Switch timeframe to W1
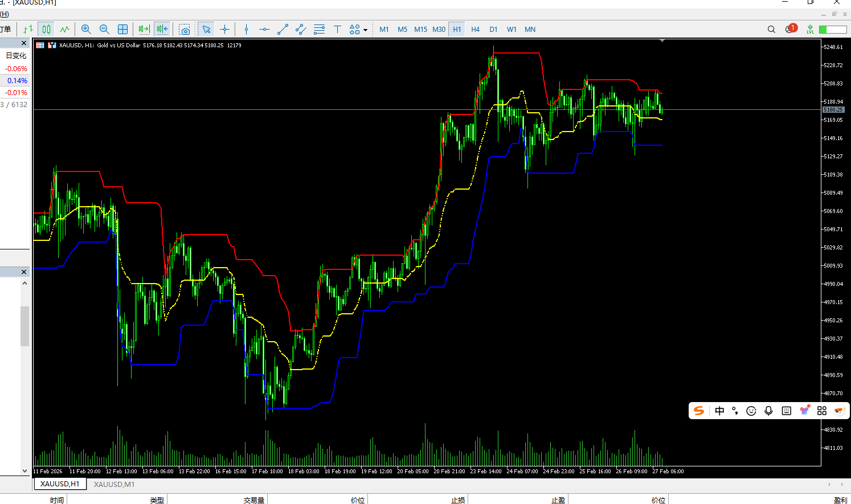The height and width of the screenshot is (504, 851). click(x=512, y=29)
